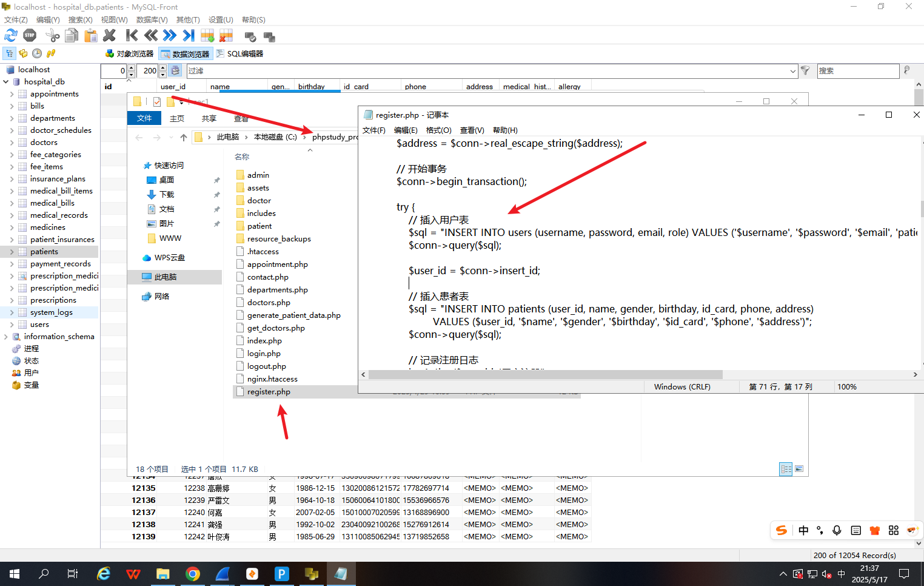
Task: Click Sogou IME microphone voice icon
Action: 837,530
